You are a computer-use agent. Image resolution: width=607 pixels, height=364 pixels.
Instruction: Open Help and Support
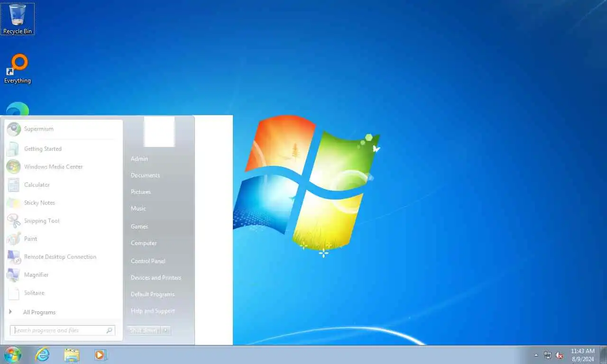pos(153,311)
